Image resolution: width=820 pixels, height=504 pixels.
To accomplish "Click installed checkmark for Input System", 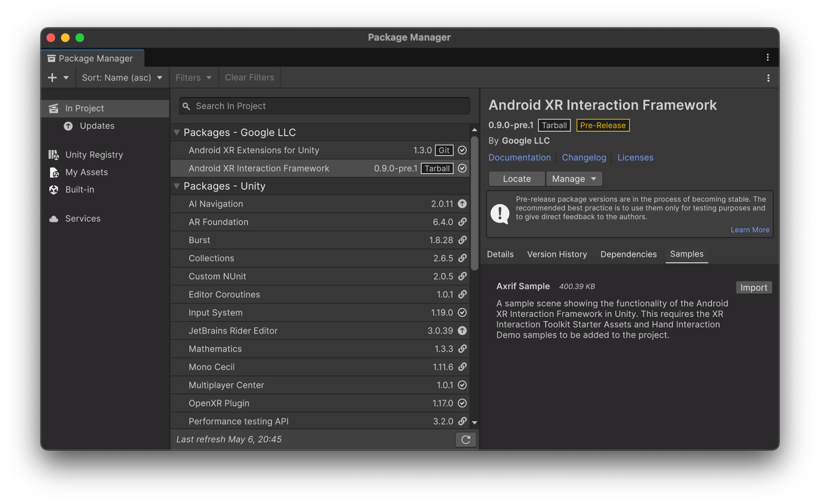I will click(x=462, y=313).
